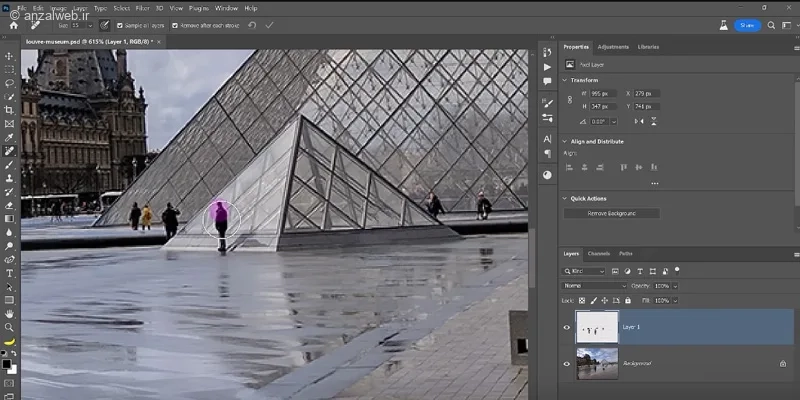Screen dimensions: 800x400
Task: Toggle lock transparent pixels
Action: (x=582, y=301)
